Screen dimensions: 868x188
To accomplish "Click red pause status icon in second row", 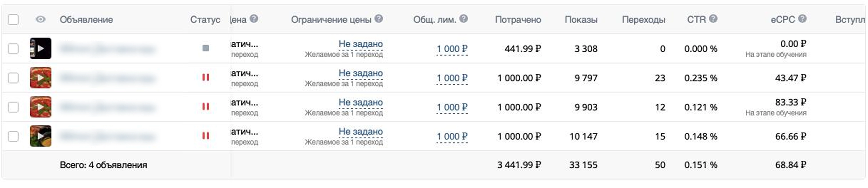I will click(x=206, y=78).
